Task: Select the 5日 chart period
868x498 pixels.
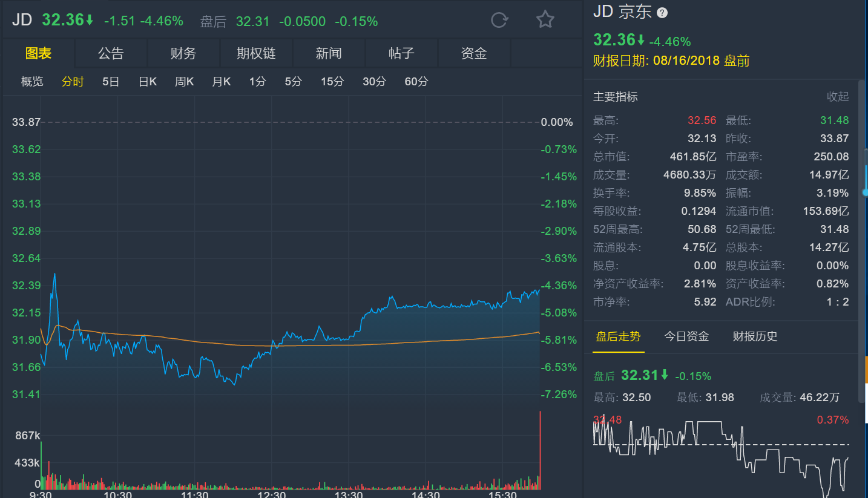Action: coord(111,82)
